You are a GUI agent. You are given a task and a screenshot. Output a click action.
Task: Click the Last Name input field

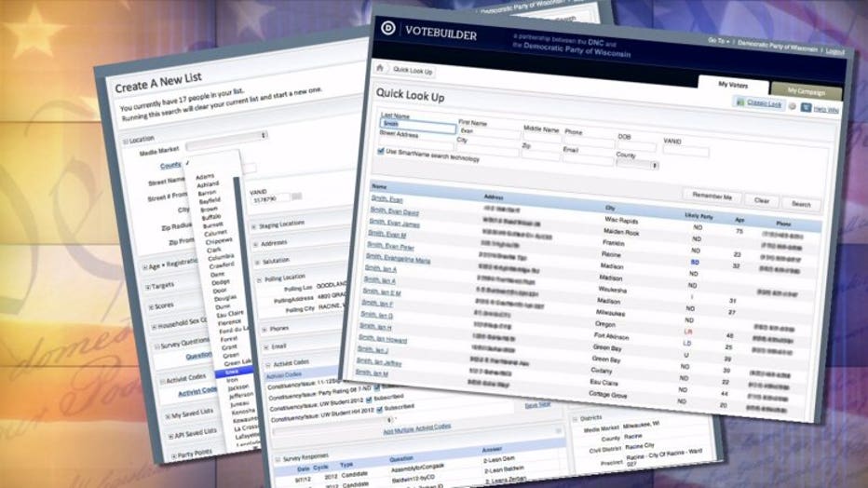[x=417, y=129]
